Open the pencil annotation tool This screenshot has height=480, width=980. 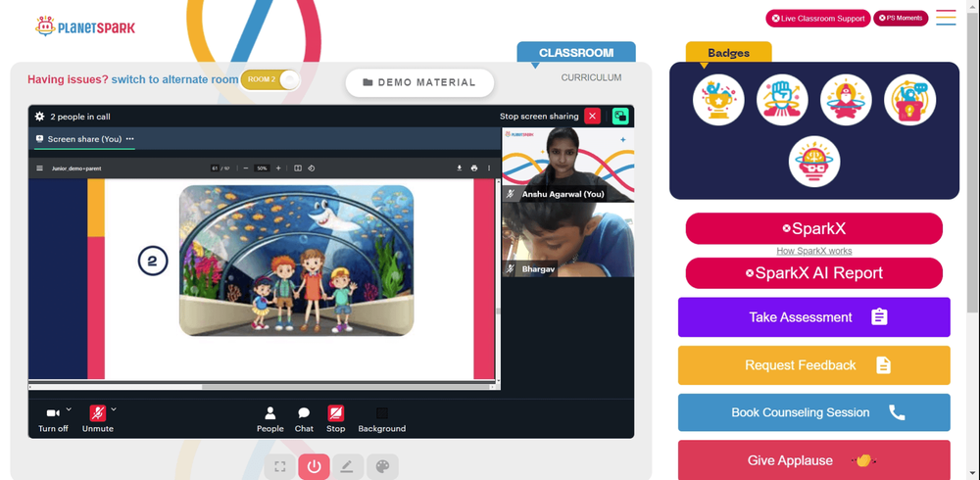coord(348,466)
